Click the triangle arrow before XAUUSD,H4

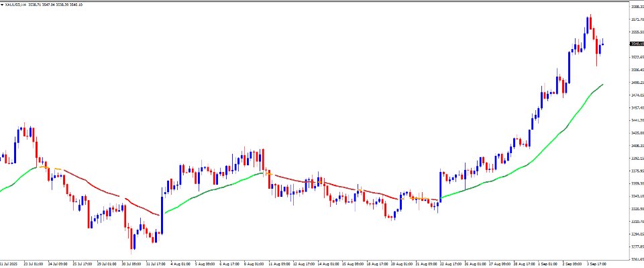pyautogui.click(x=2, y=5)
